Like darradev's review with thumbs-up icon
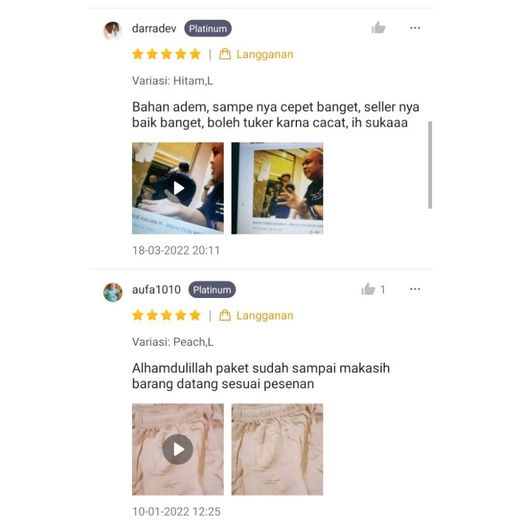525x525 pixels. coord(378,28)
